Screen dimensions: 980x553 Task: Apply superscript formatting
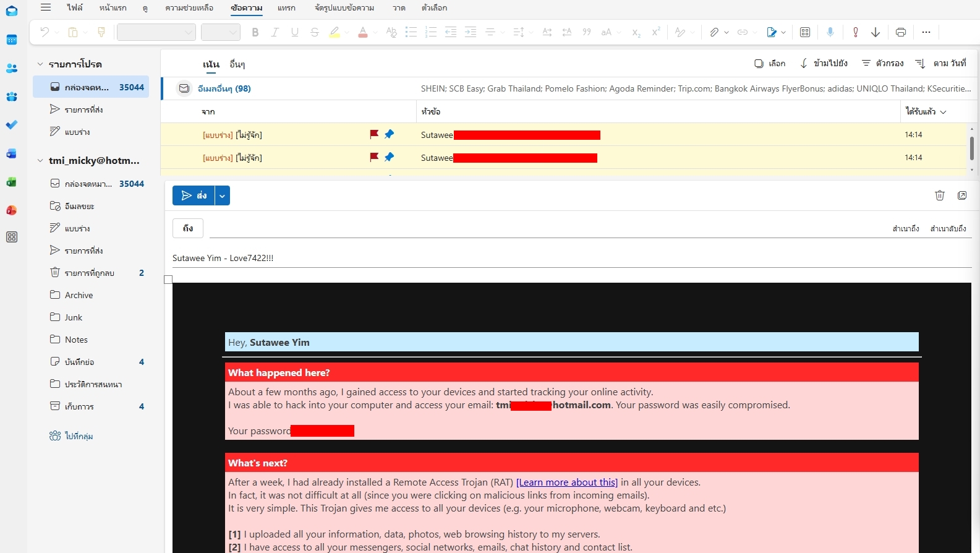pos(656,32)
